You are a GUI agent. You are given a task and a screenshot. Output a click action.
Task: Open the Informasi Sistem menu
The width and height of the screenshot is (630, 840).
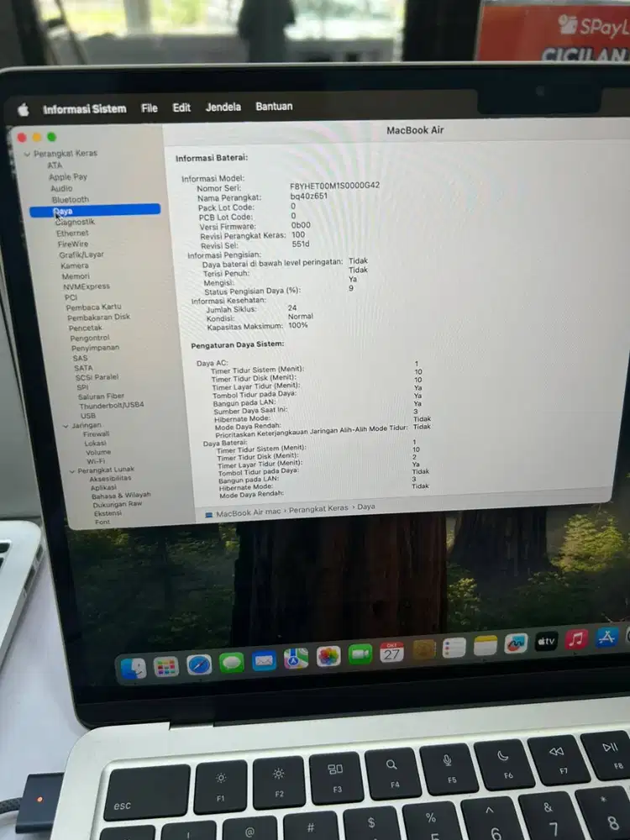[x=85, y=108]
